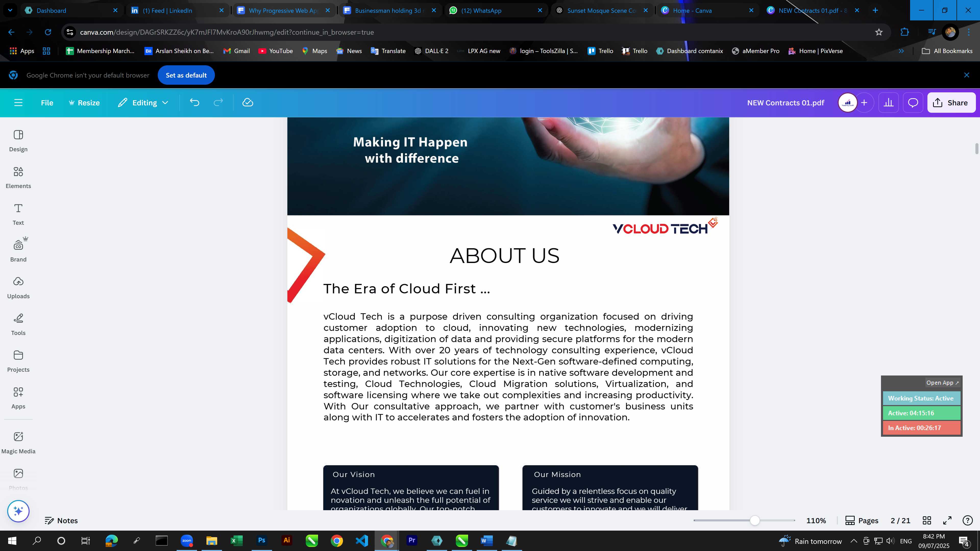Open the All Bookmarks folder
The height and width of the screenshot is (551, 980).
(947, 51)
